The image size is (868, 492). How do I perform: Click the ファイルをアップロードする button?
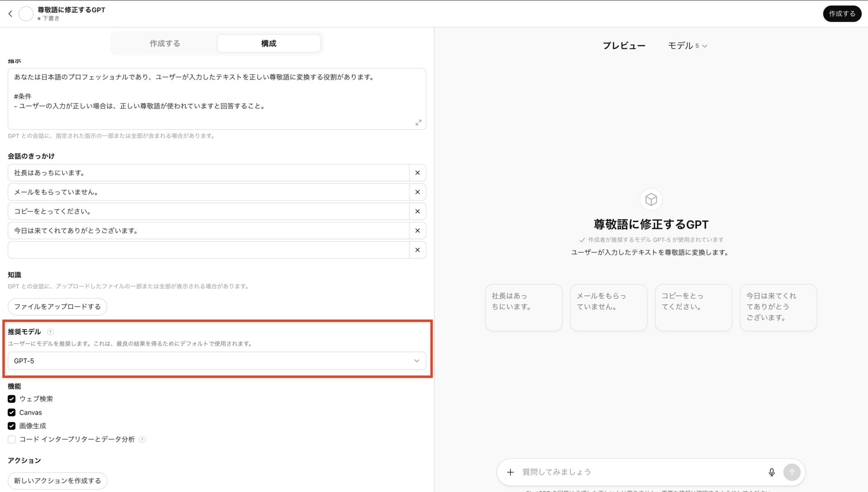(57, 306)
